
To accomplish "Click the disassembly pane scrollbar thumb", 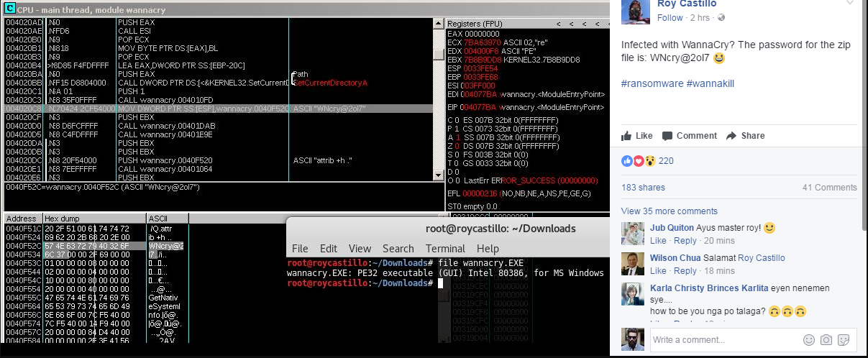I will click(439, 55).
